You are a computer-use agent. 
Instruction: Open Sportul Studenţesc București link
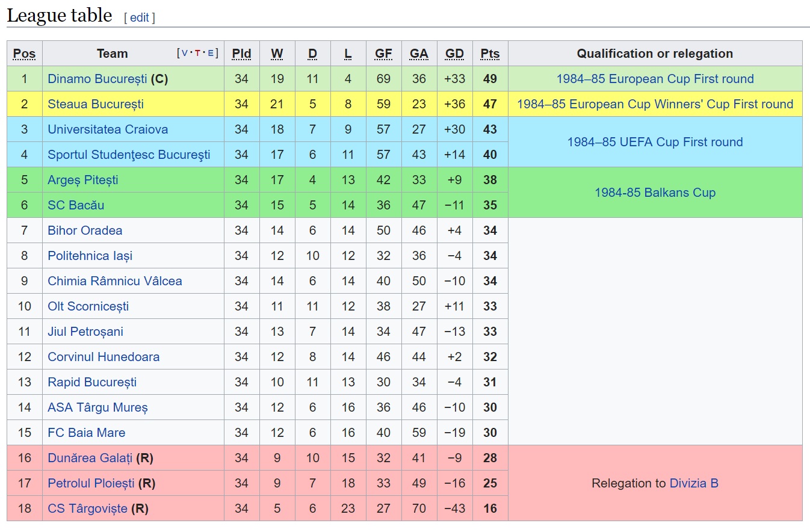tap(129, 155)
